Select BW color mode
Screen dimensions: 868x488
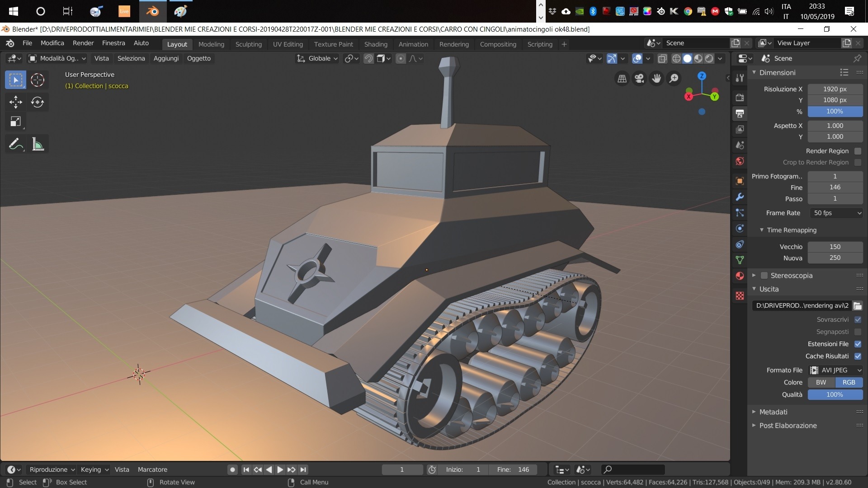pos(821,382)
